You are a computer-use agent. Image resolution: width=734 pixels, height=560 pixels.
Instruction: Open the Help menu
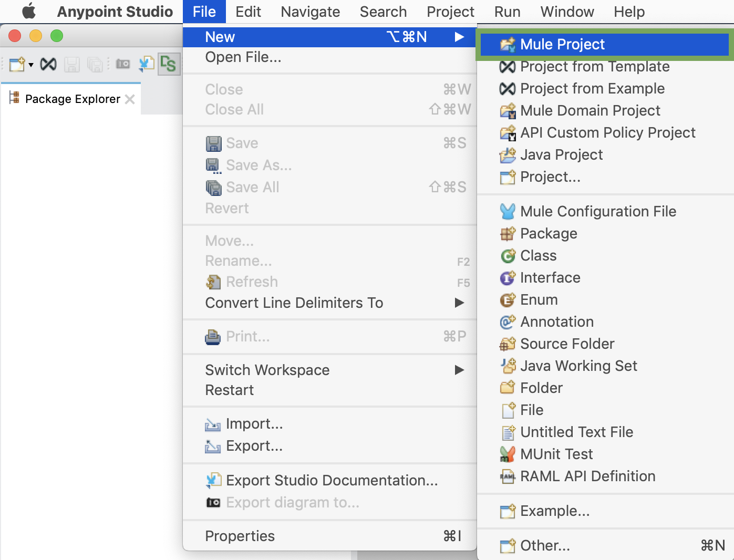point(629,11)
